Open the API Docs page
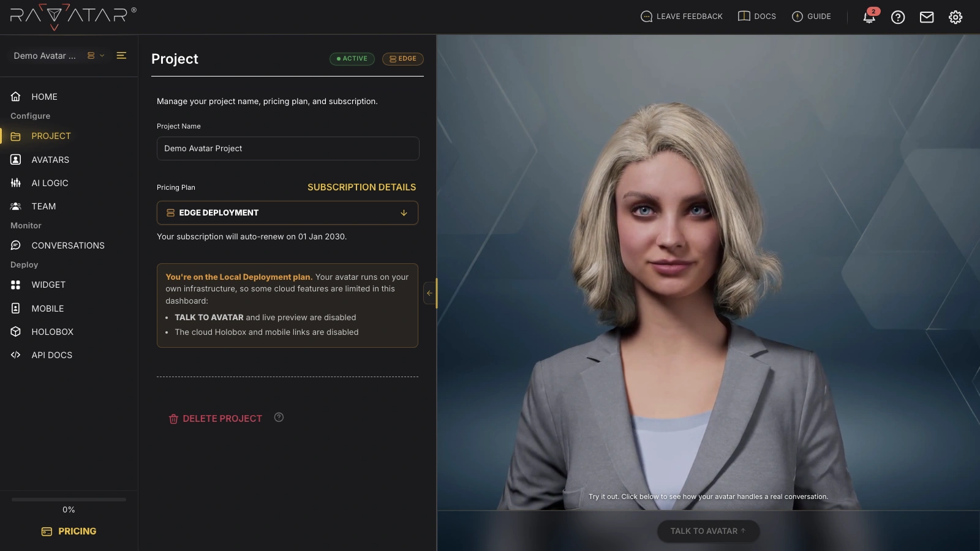 click(51, 355)
